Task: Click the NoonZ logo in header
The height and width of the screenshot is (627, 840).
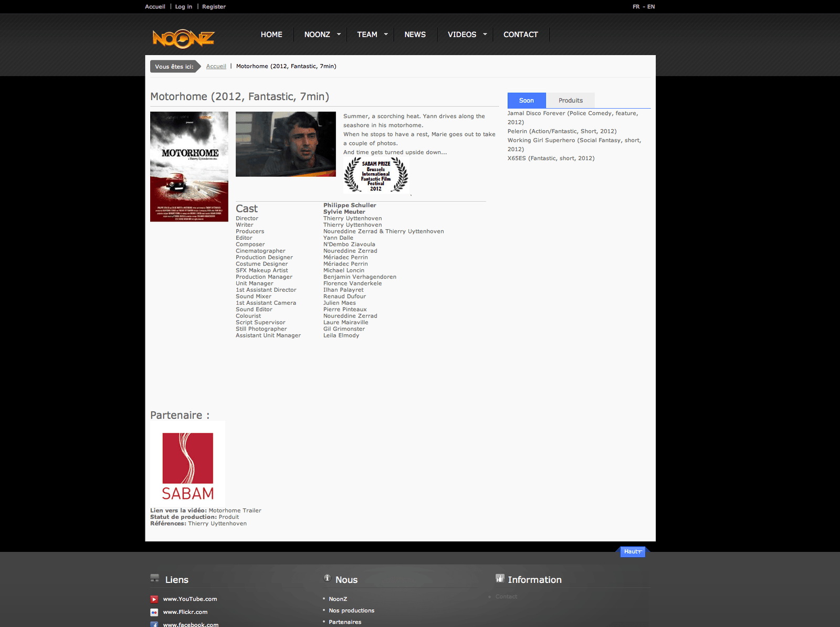Action: (x=183, y=38)
